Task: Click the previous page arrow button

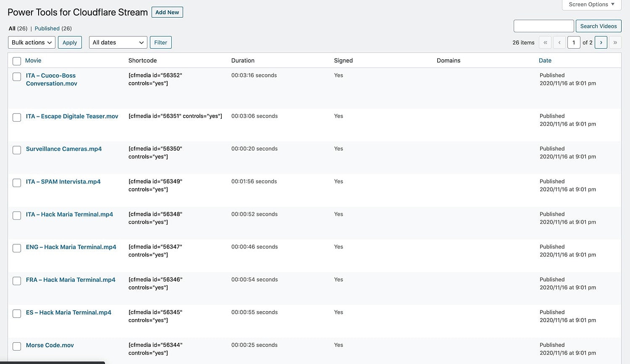Action: tap(559, 42)
